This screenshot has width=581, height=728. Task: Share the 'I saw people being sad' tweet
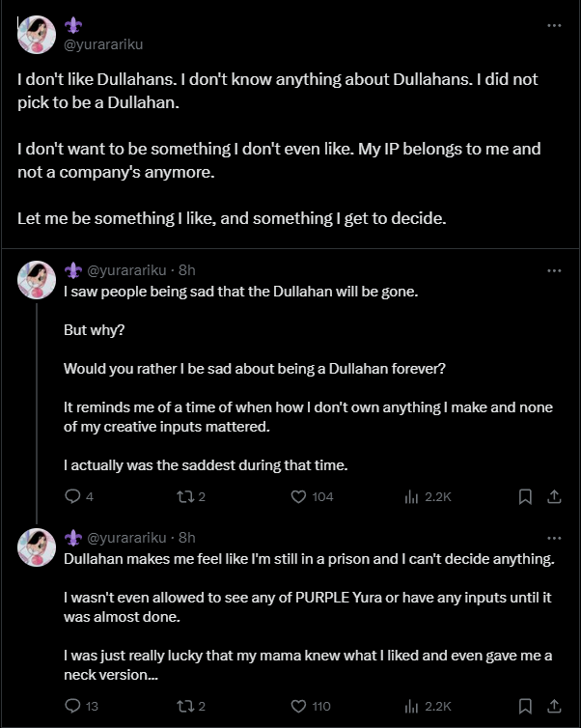(x=554, y=496)
